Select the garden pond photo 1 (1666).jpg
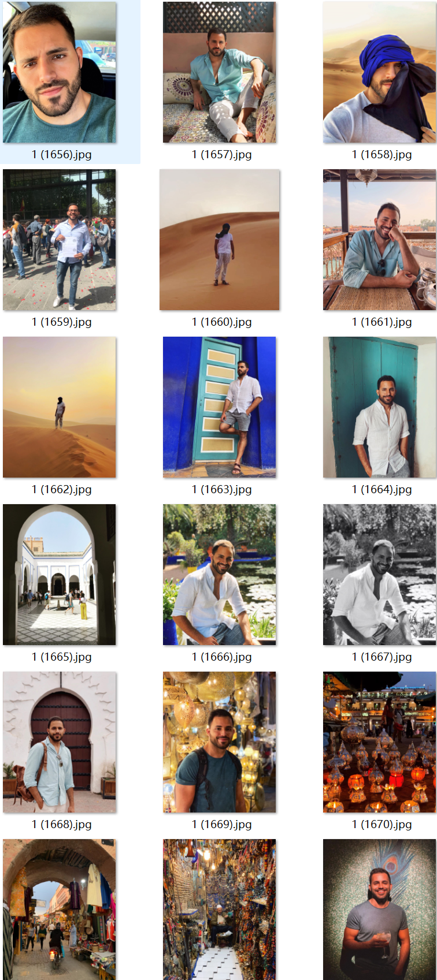The width and height of the screenshot is (437, 980). tap(220, 575)
